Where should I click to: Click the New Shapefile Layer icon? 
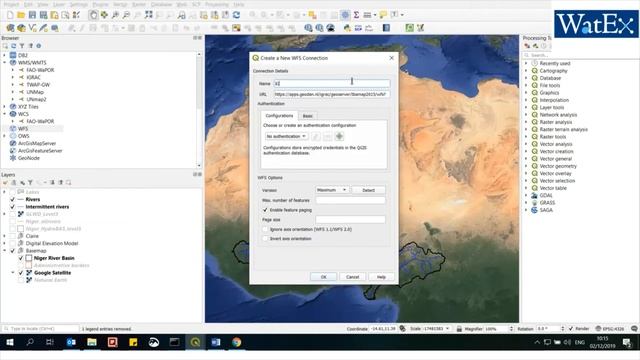tap(32, 28)
